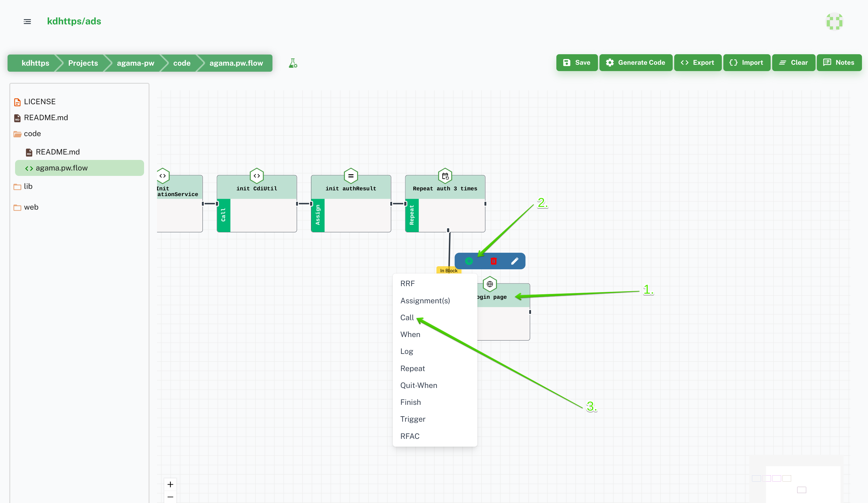Go to code breadcrumb
This screenshot has height=503, width=868.
(x=182, y=63)
